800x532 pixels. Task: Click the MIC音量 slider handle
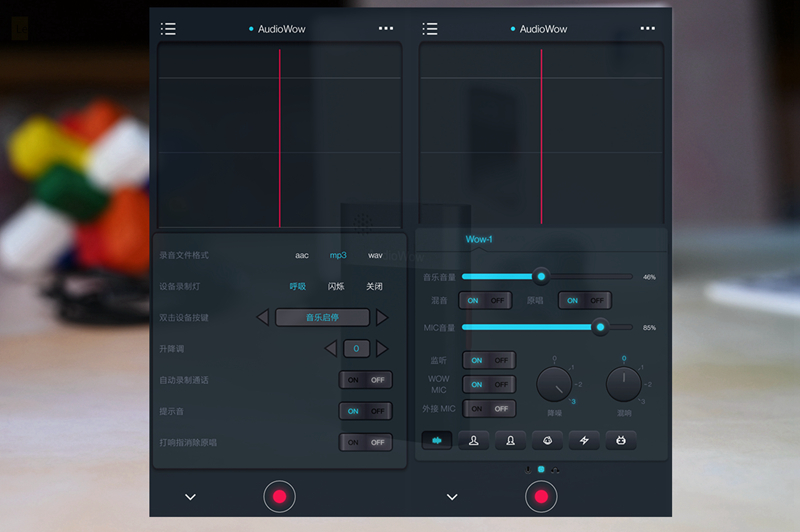(600, 327)
